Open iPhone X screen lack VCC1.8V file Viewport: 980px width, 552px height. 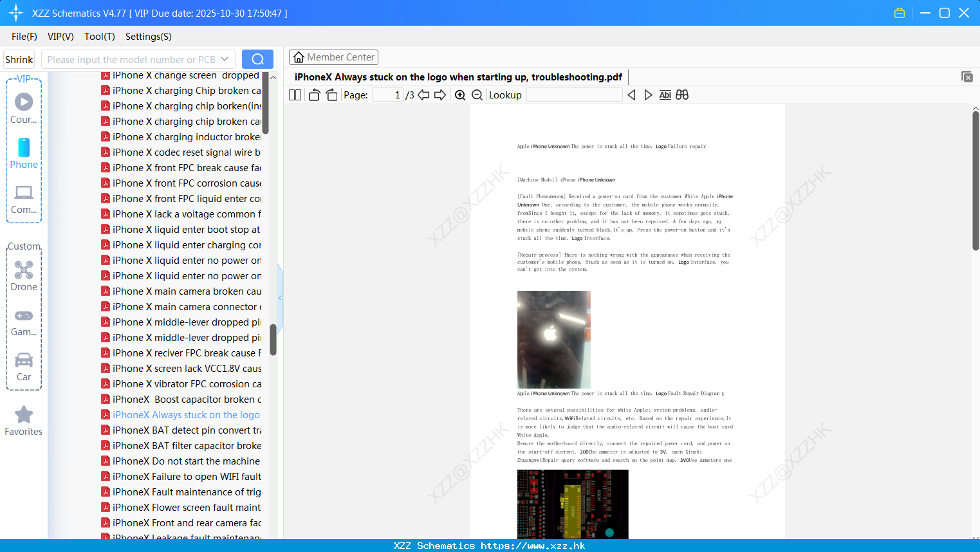coord(181,369)
